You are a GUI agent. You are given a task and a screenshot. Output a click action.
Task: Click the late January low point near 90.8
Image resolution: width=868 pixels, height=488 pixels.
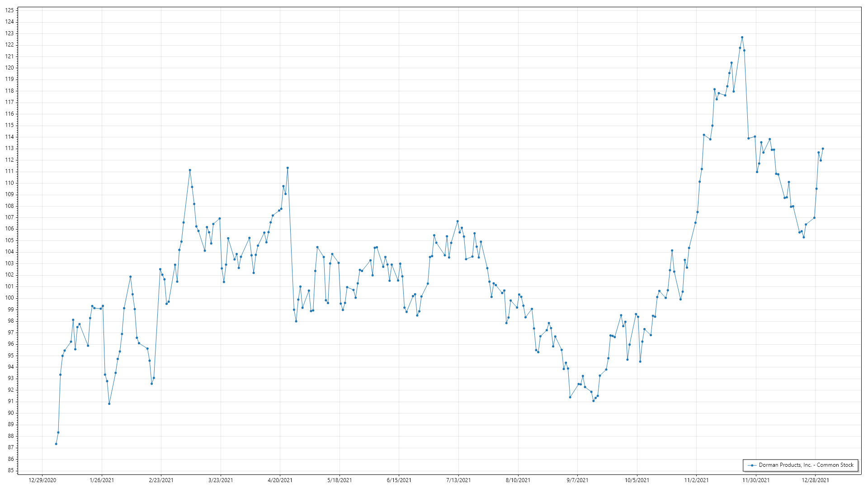[x=109, y=404]
